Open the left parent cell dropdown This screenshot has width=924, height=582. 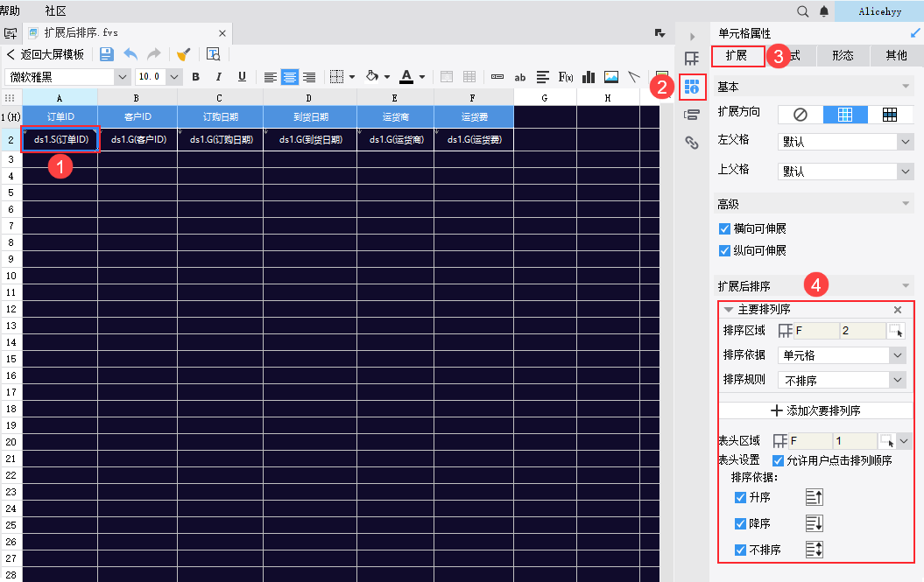(x=905, y=142)
